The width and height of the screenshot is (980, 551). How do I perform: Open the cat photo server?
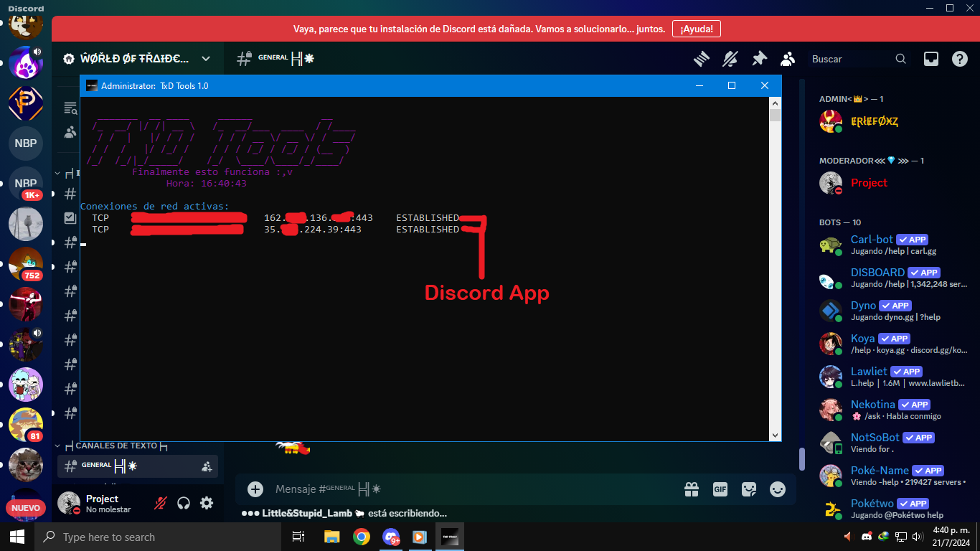coord(26,465)
